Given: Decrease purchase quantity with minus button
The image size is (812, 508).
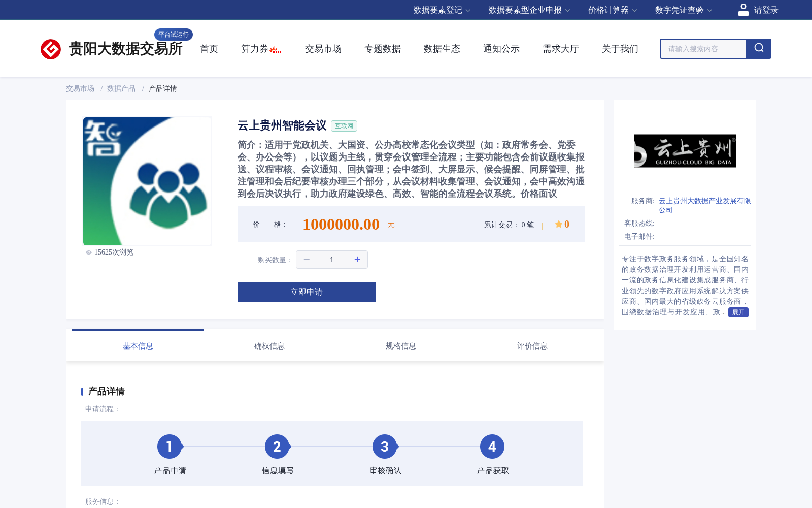Looking at the screenshot, I should tap(307, 260).
